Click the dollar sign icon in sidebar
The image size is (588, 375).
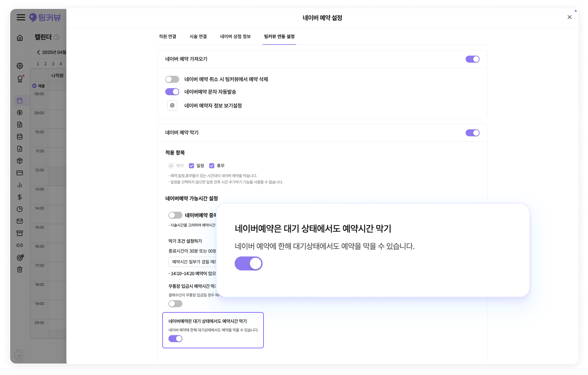[x=20, y=197]
